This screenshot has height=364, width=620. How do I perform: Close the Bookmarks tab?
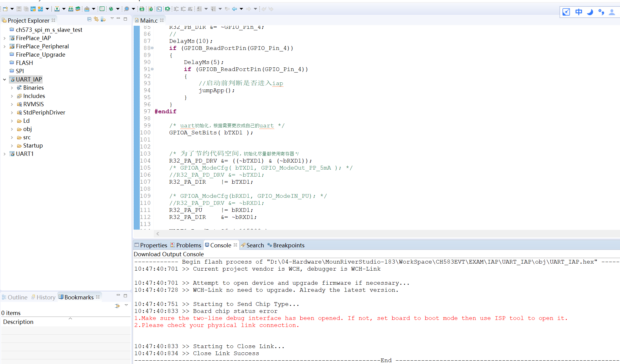(98, 297)
